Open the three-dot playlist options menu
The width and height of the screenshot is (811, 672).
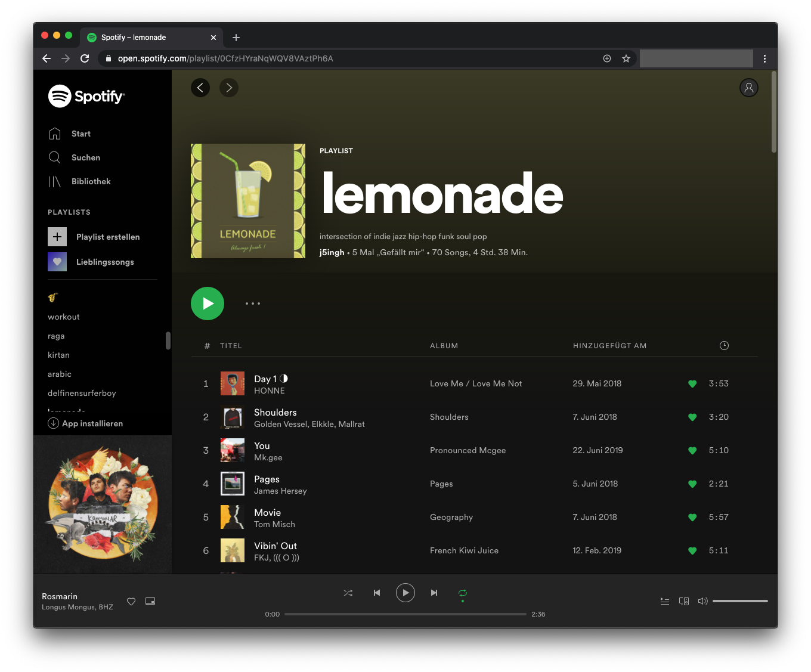point(253,304)
